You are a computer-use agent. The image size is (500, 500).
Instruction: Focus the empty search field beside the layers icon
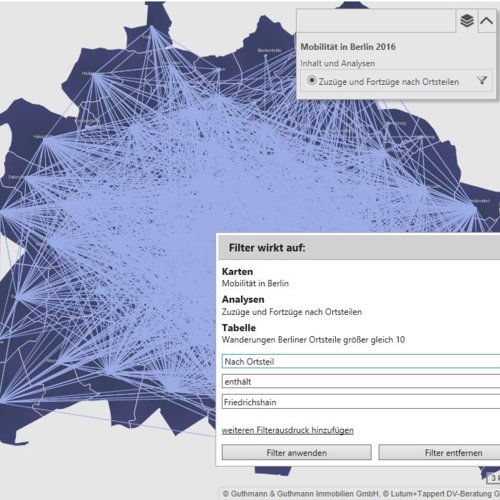376,21
